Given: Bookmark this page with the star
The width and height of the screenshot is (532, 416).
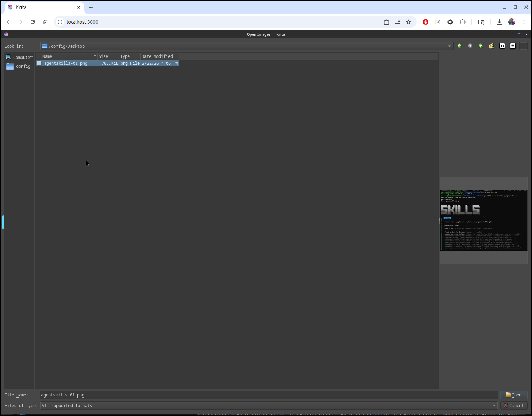Looking at the screenshot, I should pyautogui.click(x=408, y=22).
